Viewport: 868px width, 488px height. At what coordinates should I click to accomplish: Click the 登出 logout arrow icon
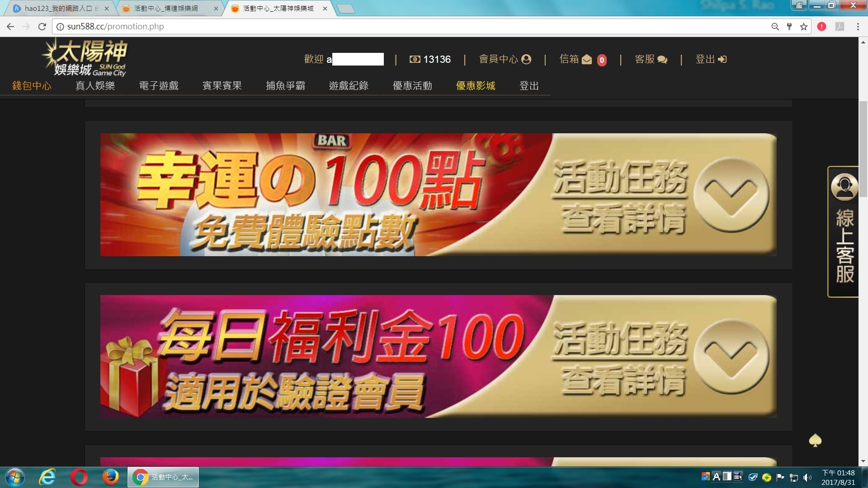point(722,59)
